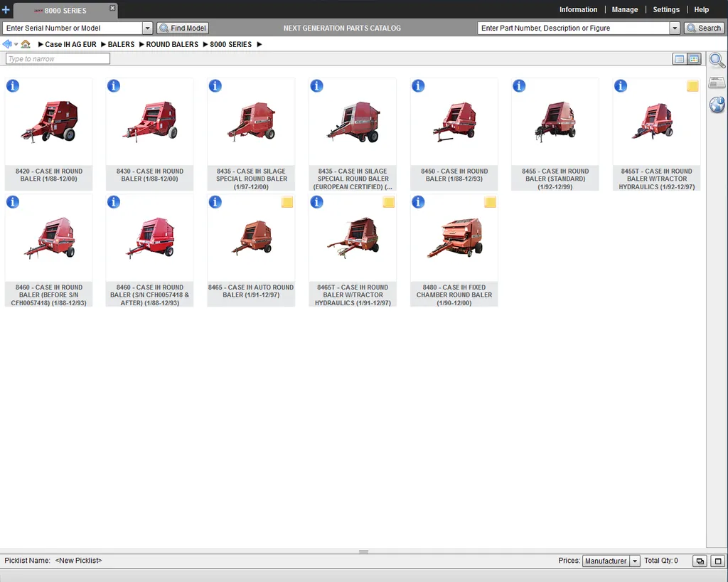
Task: Select the 8000 SERIES tab
Action: point(65,10)
